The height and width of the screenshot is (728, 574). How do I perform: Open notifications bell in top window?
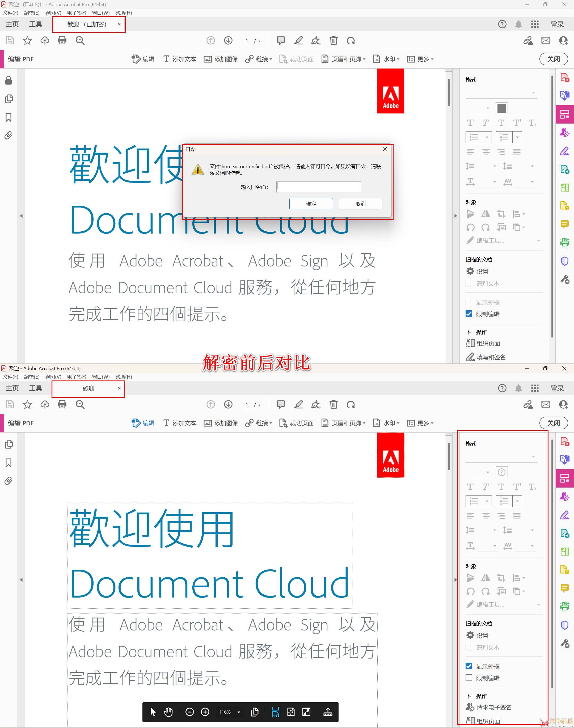click(518, 24)
